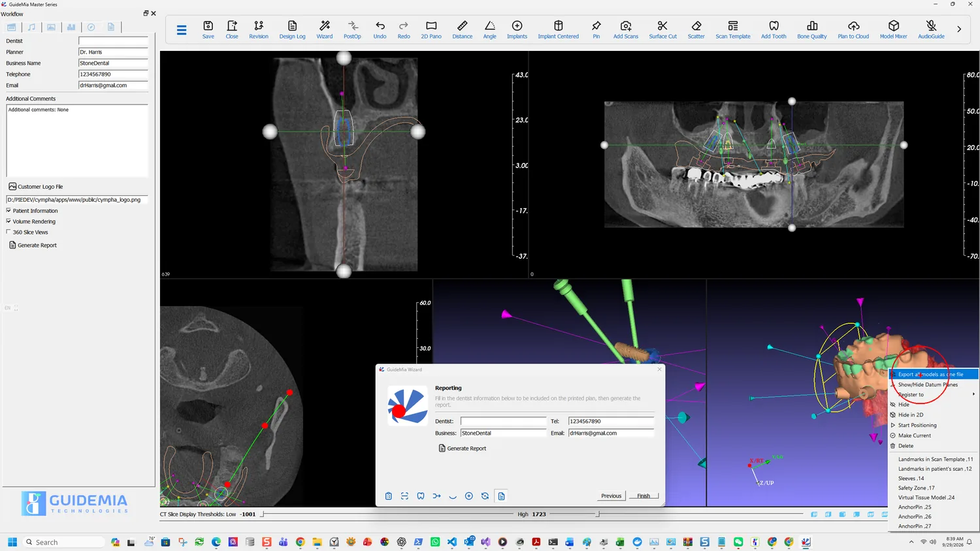Click the Add Tooth tool
The height and width of the screenshot is (551, 980).
click(x=774, y=29)
